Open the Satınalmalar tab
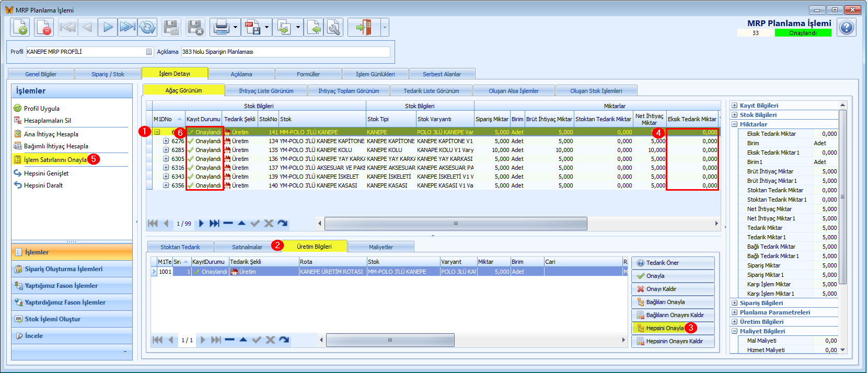 [247, 247]
